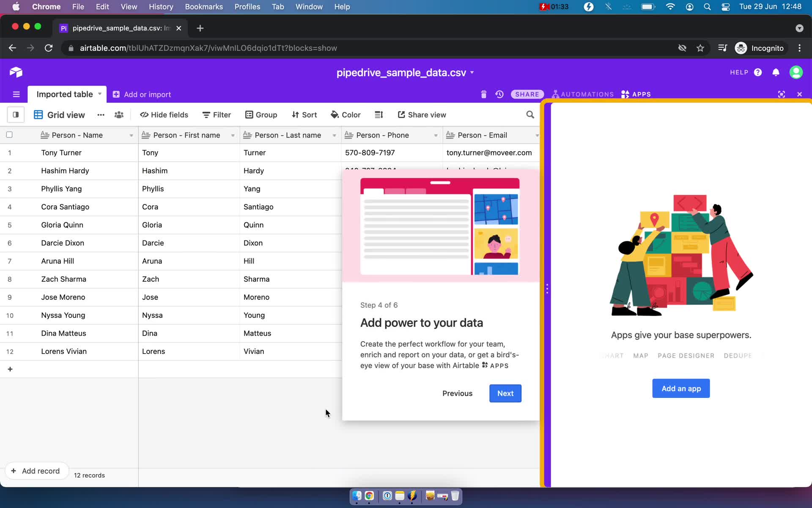Click Add an app button
This screenshot has height=508, width=812.
681,388
